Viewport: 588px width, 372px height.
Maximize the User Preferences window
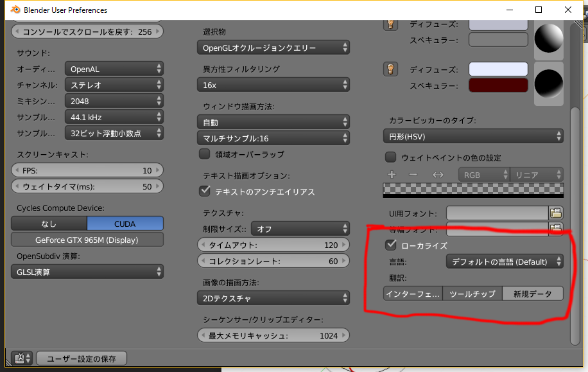539,10
